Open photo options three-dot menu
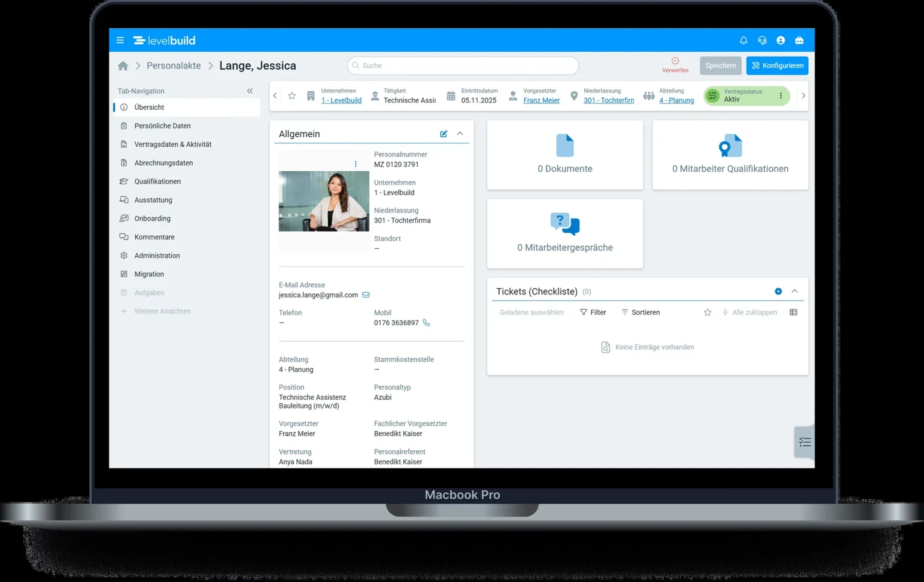 (x=355, y=164)
